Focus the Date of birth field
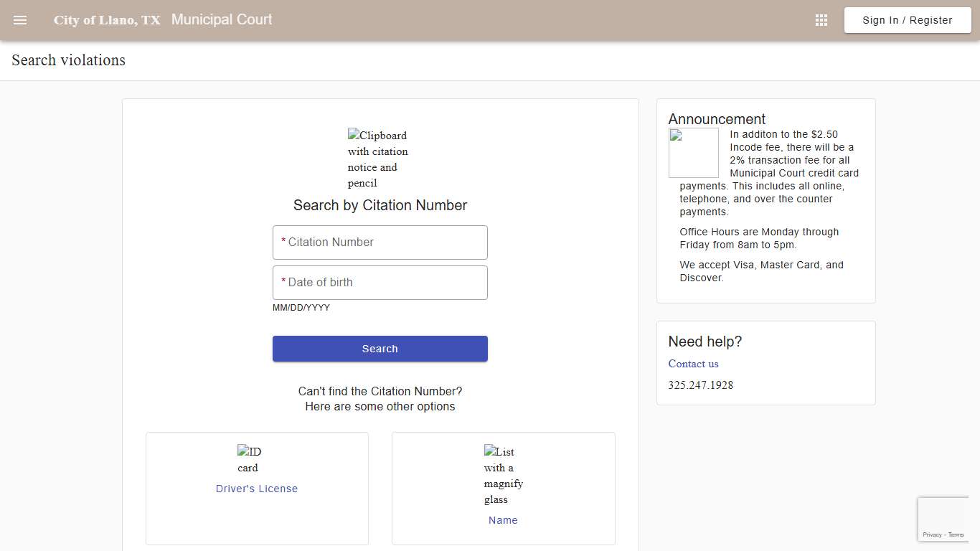Screen dimensions: 980x551 380,282
